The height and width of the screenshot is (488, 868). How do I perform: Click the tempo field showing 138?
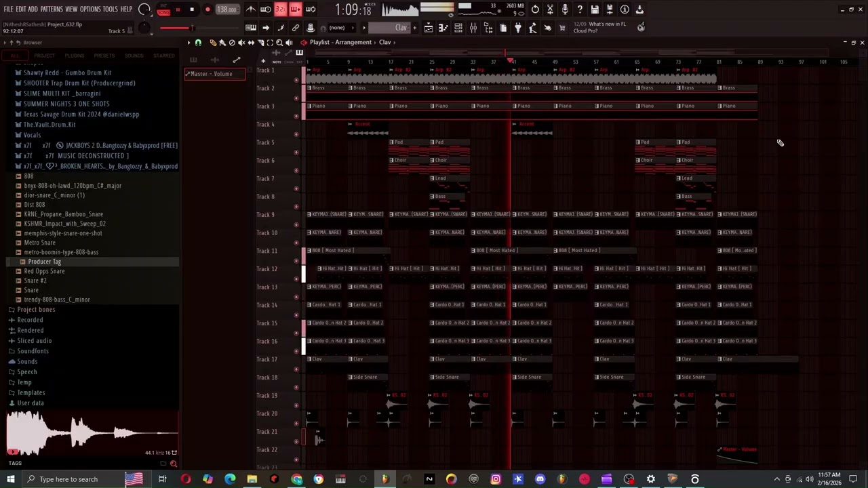coord(227,9)
